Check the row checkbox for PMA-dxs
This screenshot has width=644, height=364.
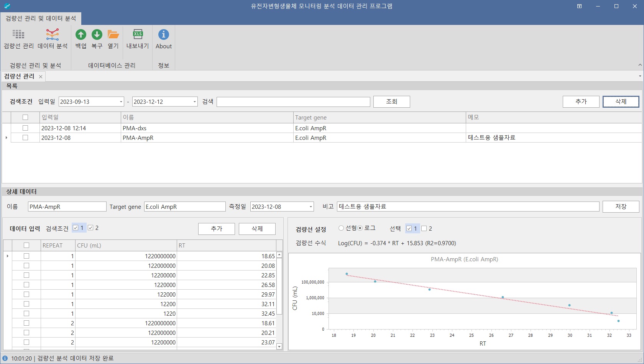point(25,128)
